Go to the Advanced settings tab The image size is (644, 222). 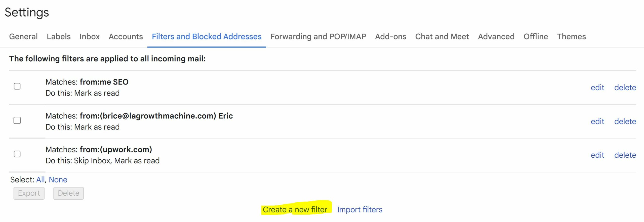496,37
